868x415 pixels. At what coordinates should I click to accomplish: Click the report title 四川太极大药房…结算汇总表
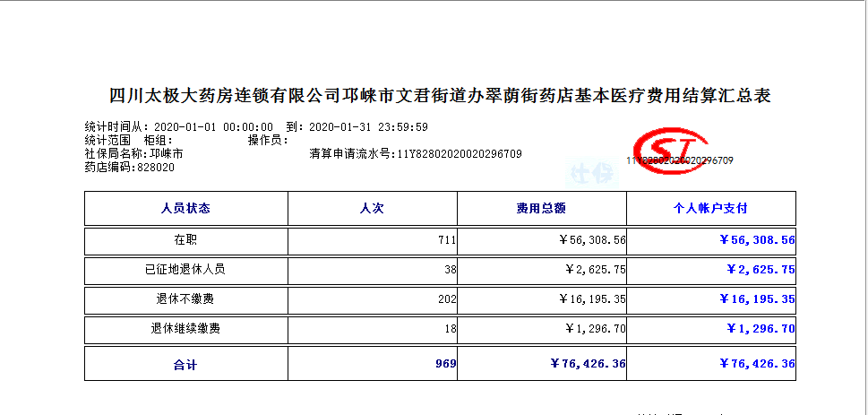(440, 96)
